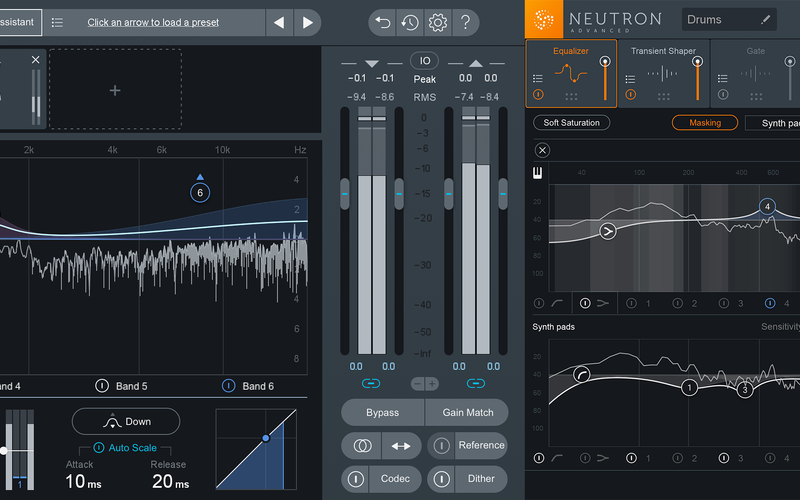This screenshot has width=800, height=500.
Task: Click the minus button under the meters
Action: point(417,384)
